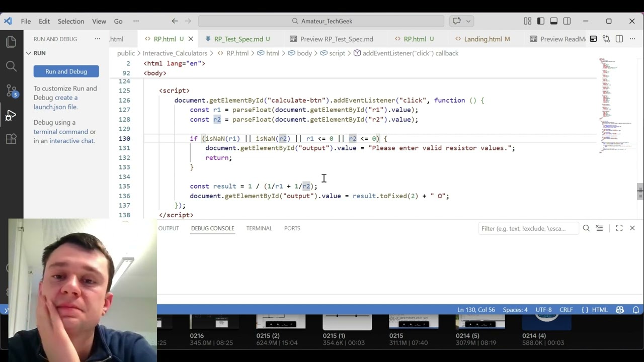
Task: Toggle the bottom panel visibility
Action: pyautogui.click(x=553, y=21)
